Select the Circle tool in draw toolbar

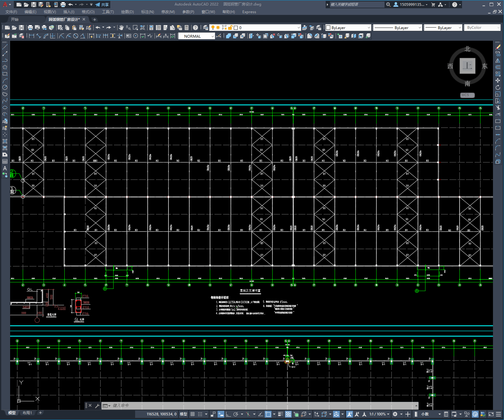[5, 87]
